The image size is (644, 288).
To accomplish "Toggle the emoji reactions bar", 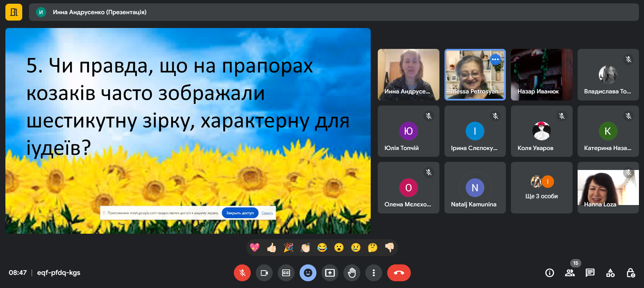I will (308, 273).
